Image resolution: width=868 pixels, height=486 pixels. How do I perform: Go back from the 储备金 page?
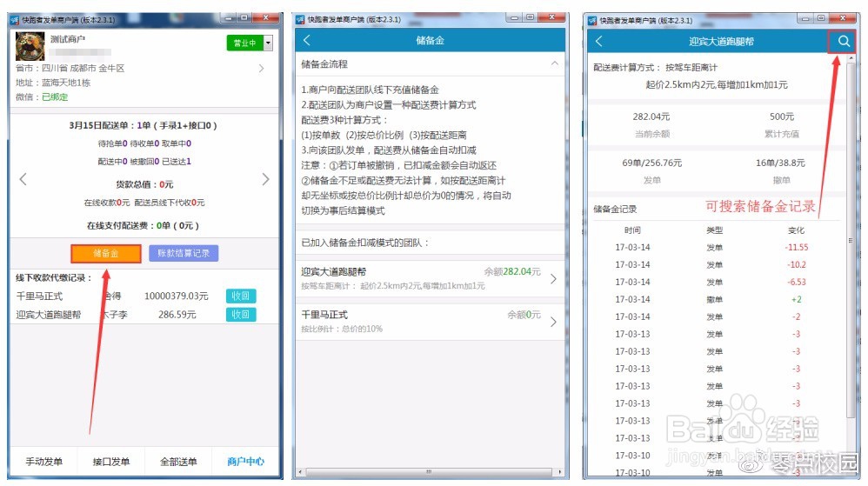[307, 40]
